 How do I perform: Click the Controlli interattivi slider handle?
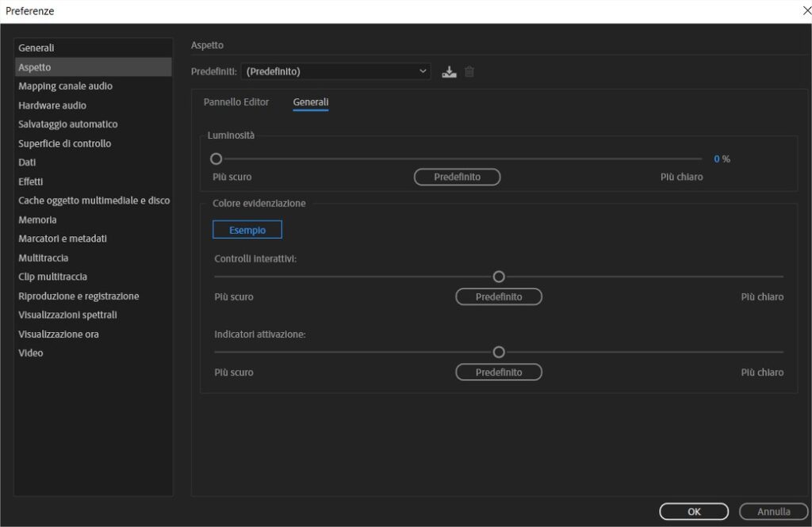[499, 277]
